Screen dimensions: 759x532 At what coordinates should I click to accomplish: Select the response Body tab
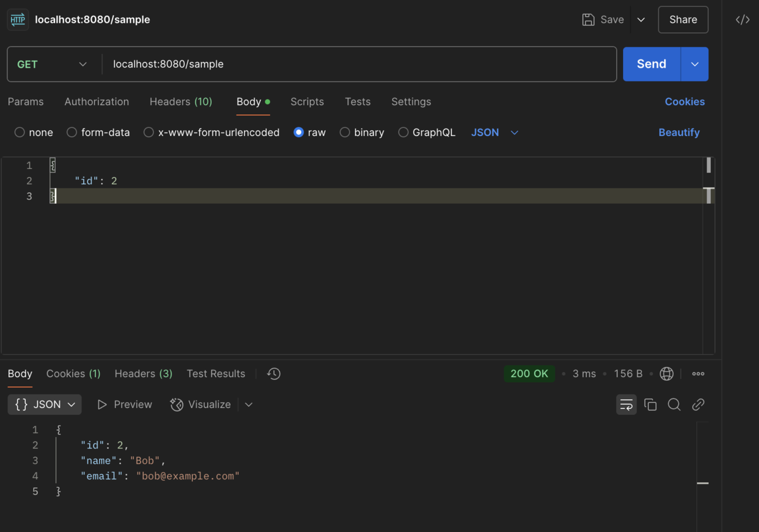[x=20, y=374]
